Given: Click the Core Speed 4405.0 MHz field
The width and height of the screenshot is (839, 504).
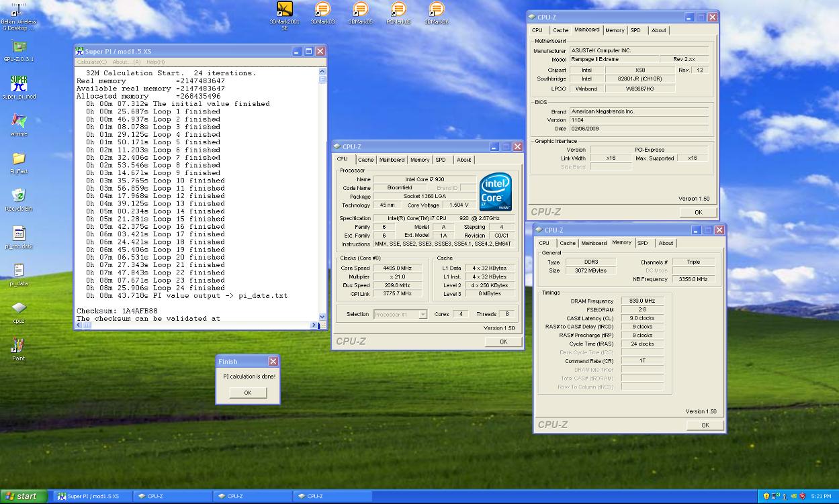Looking at the screenshot, I should pos(398,268).
